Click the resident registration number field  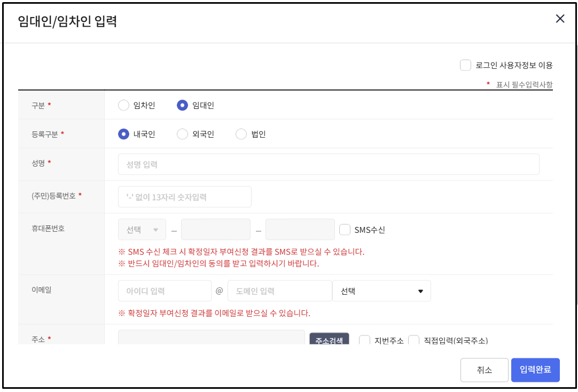(184, 197)
